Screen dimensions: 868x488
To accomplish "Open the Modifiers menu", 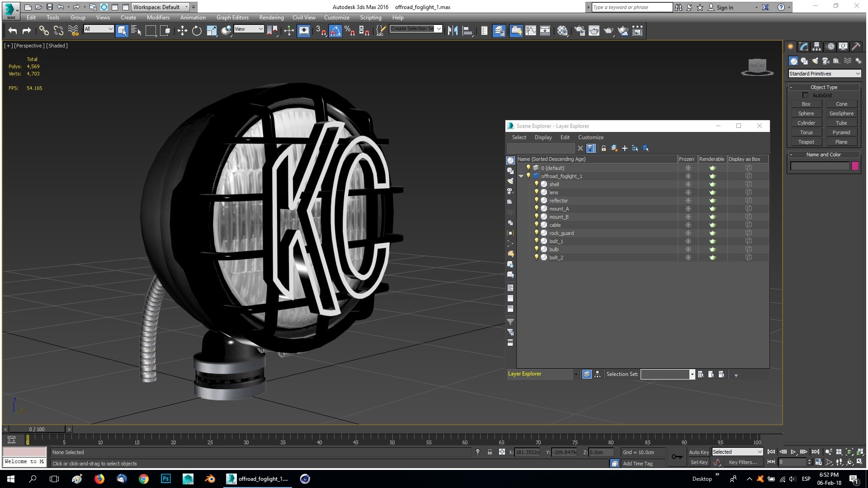I will click(158, 18).
